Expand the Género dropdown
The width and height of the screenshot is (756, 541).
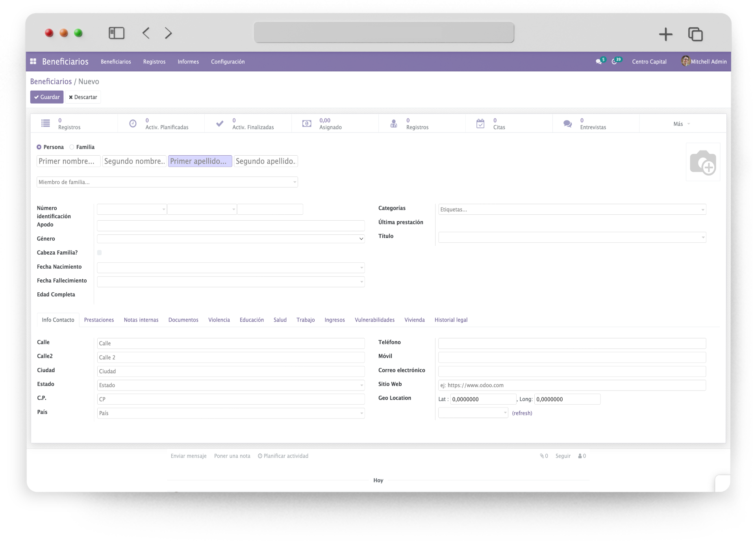[x=231, y=239]
